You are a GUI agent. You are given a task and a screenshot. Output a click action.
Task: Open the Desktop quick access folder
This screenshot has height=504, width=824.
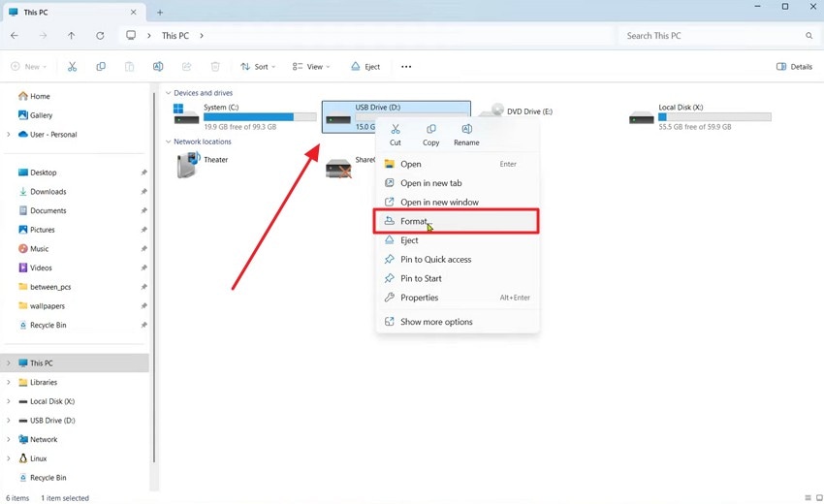pos(43,173)
